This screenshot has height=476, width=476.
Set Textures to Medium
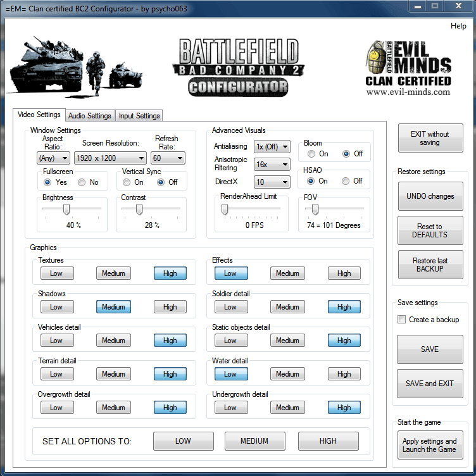pyautogui.click(x=113, y=273)
